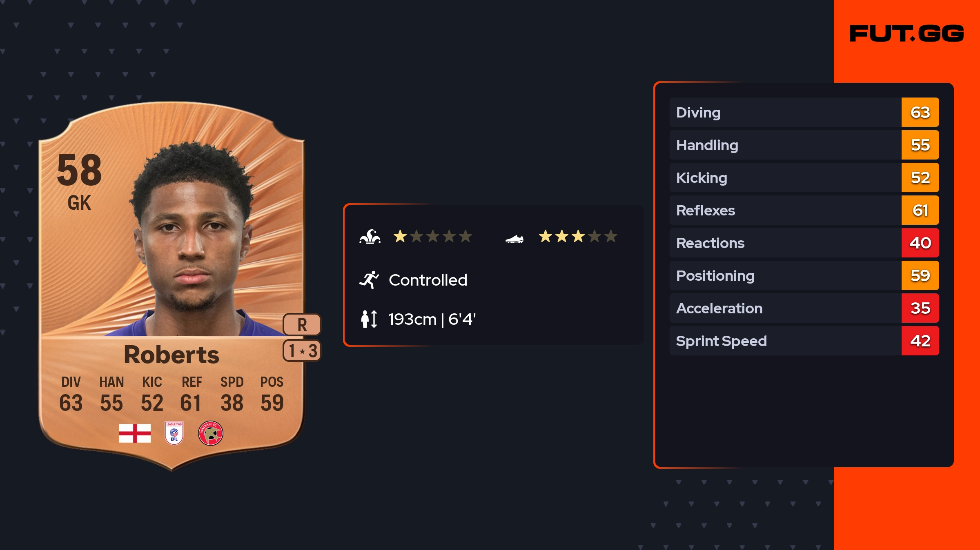Select the Handling stat row
Image resolution: width=980 pixels, height=550 pixels.
click(x=804, y=145)
